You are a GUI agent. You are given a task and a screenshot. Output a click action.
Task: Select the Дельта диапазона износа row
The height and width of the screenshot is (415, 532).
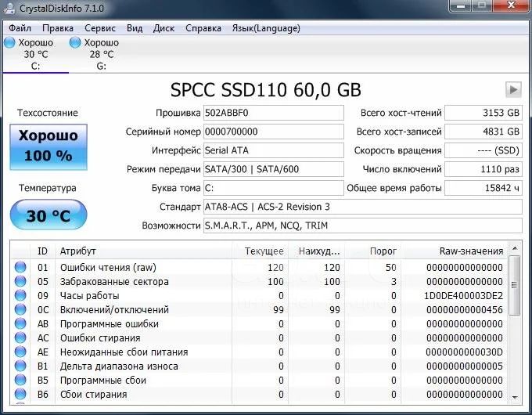(260, 366)
